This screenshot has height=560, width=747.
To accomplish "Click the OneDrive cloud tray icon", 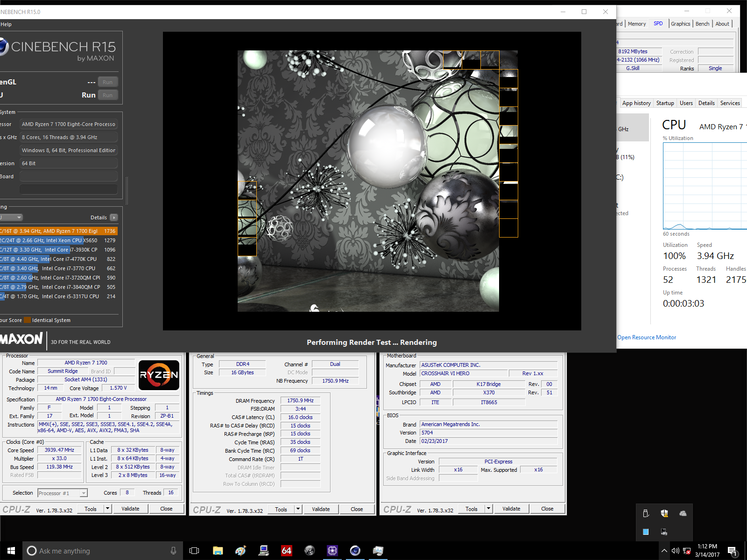I will 683,513.
